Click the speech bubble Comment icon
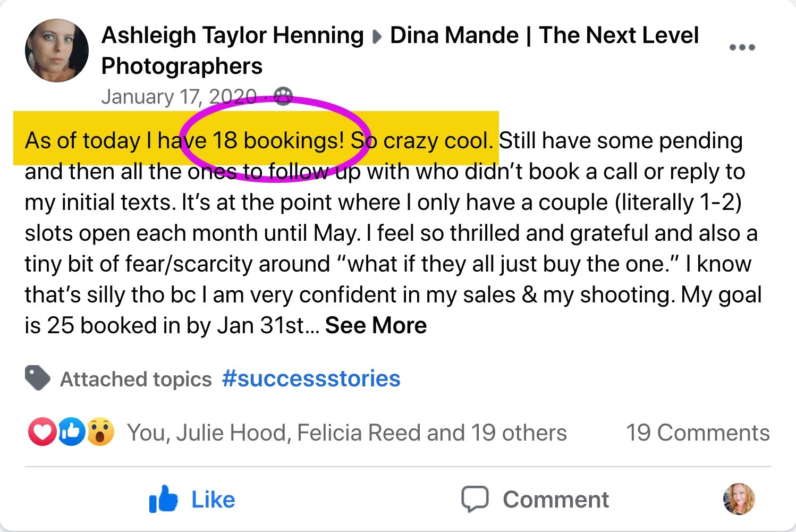This screenshot has height=532, width=796. pyautogui.click(x=475, y=499)
